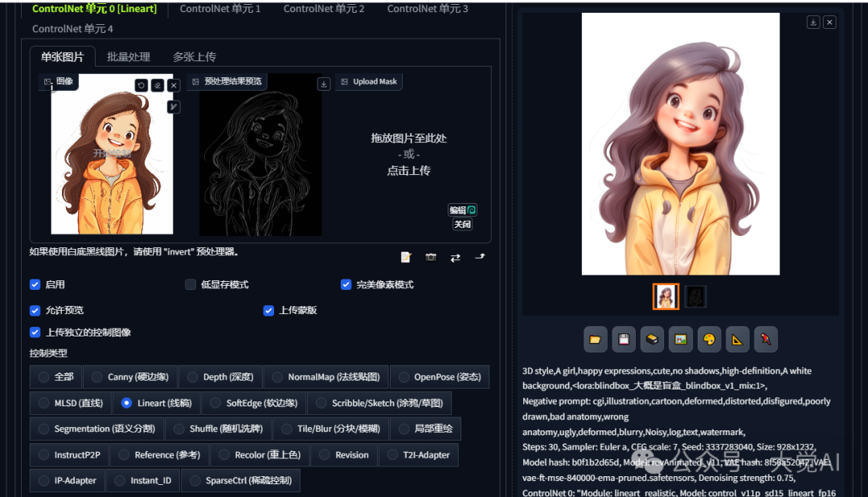Enable webcam input via the camera icon
868x497 pixels.
(431, 257)
